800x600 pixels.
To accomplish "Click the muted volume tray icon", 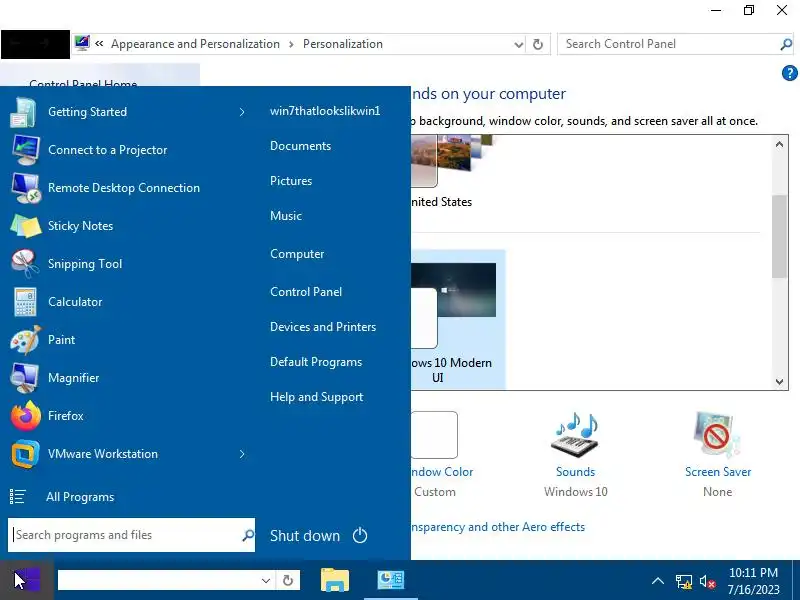I will pos(708,582).
